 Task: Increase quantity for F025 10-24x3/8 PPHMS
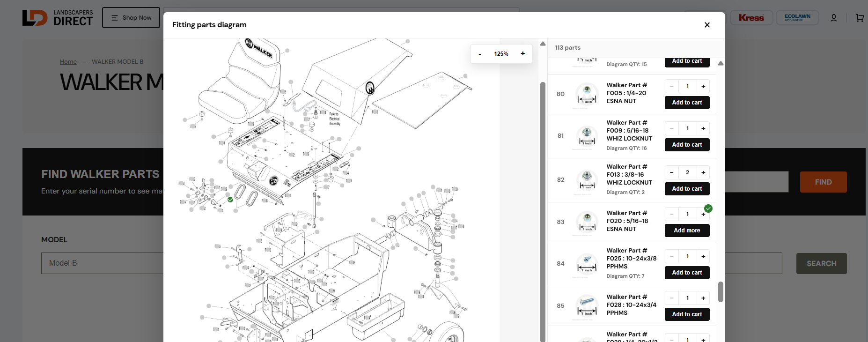[x=703, y=256]
